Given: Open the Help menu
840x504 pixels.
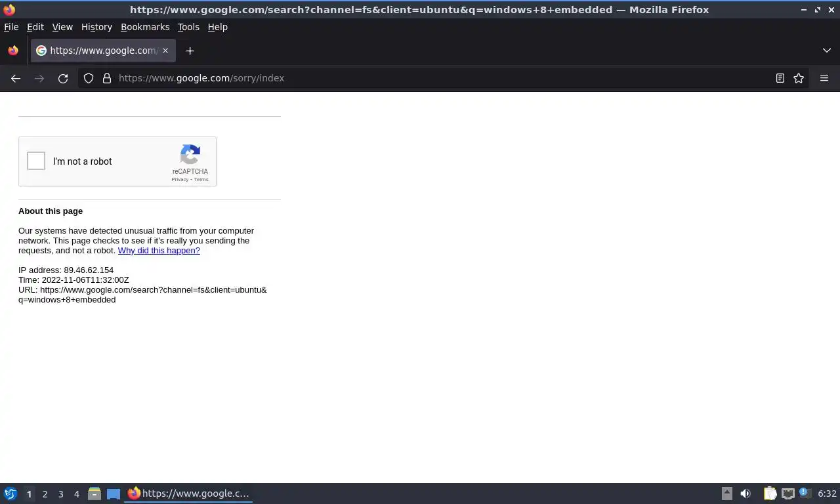Looking at the screenshot, I should [218, 27].
